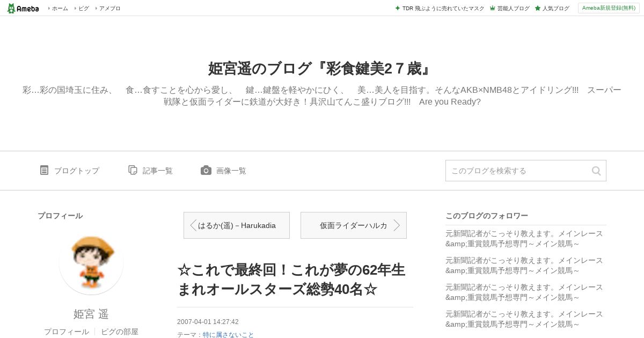Go to 記事一覧 tab

coord(151,171)
